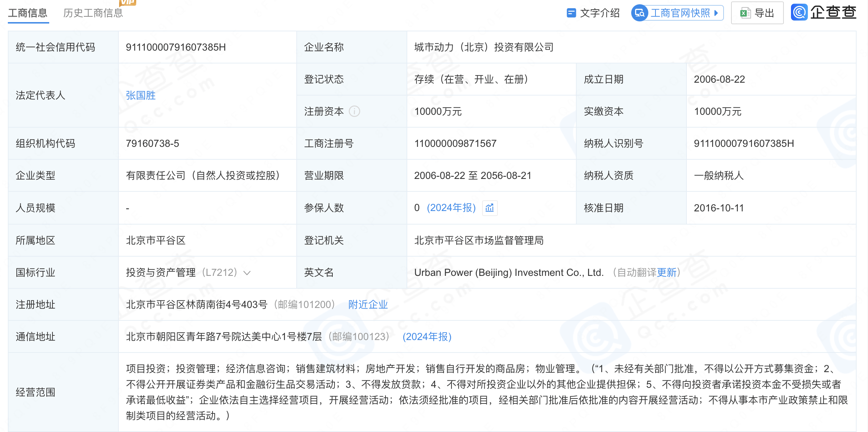This screenshot has height=432, width=868.
Task: Open the 2024年报 link beside 参保人数
Action: pos(451,208)
